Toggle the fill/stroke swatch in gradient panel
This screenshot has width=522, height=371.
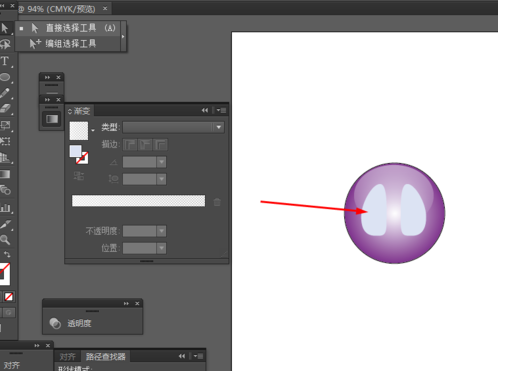click(x=79, y=154)
